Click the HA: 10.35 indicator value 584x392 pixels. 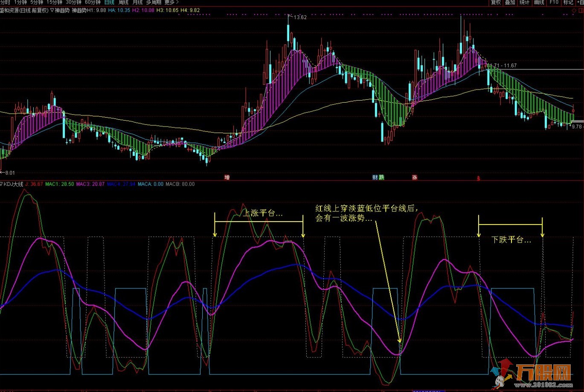pos(119,10)
